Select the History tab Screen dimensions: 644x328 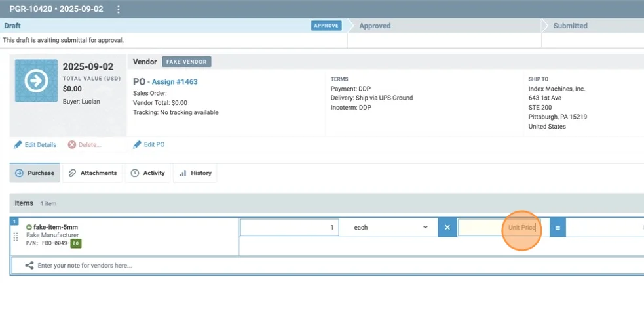[x=195, y=173]
